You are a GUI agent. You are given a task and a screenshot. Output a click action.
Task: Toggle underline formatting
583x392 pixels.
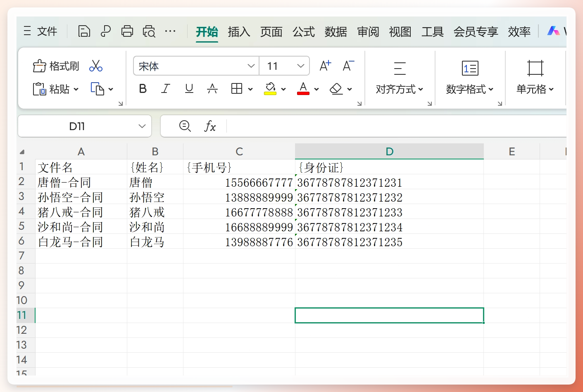189,88
